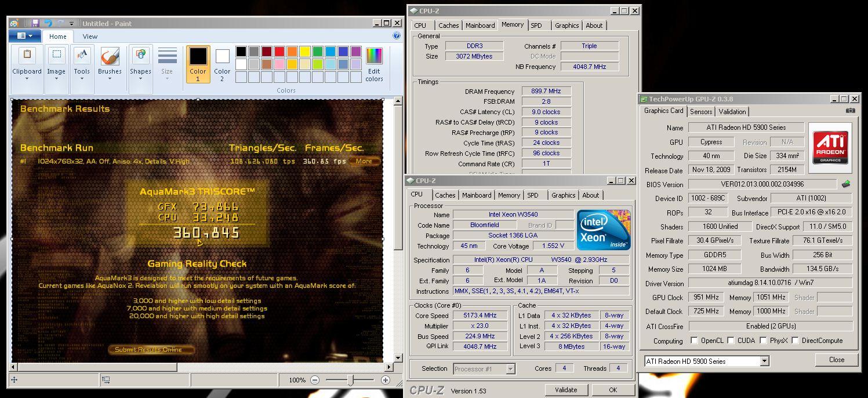
Task: Select the Brushes icon in the ribbon
Action: click(110, 56)
